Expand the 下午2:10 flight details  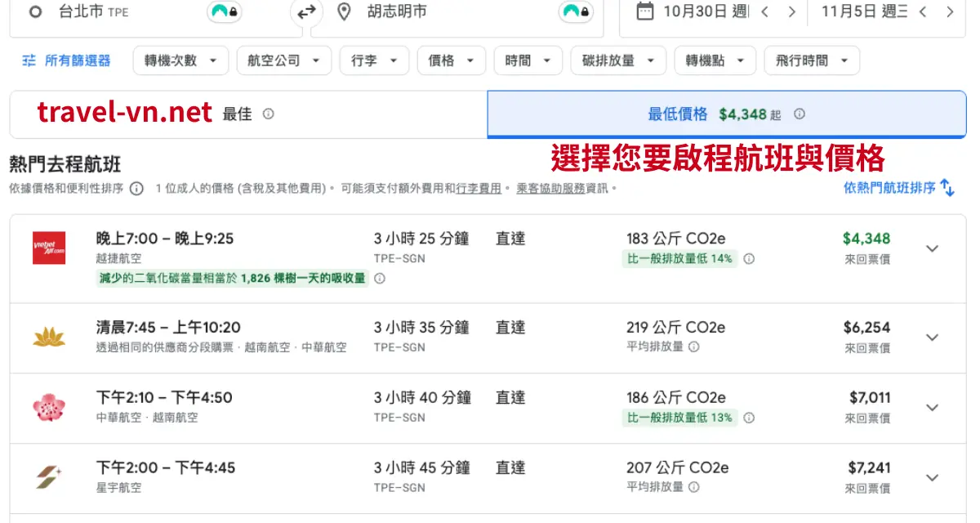932,407
